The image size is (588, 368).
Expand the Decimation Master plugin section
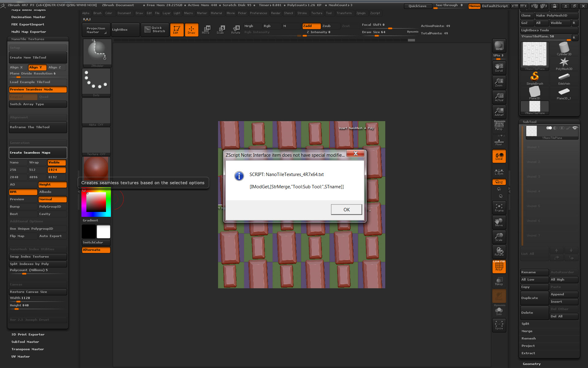(x=28, y=17)
